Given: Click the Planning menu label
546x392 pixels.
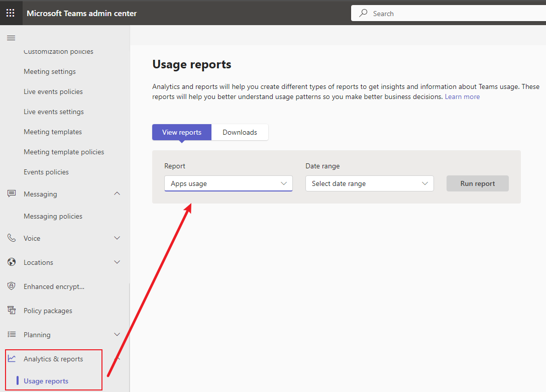Looking at the screenshot, I should pos(37,335).
